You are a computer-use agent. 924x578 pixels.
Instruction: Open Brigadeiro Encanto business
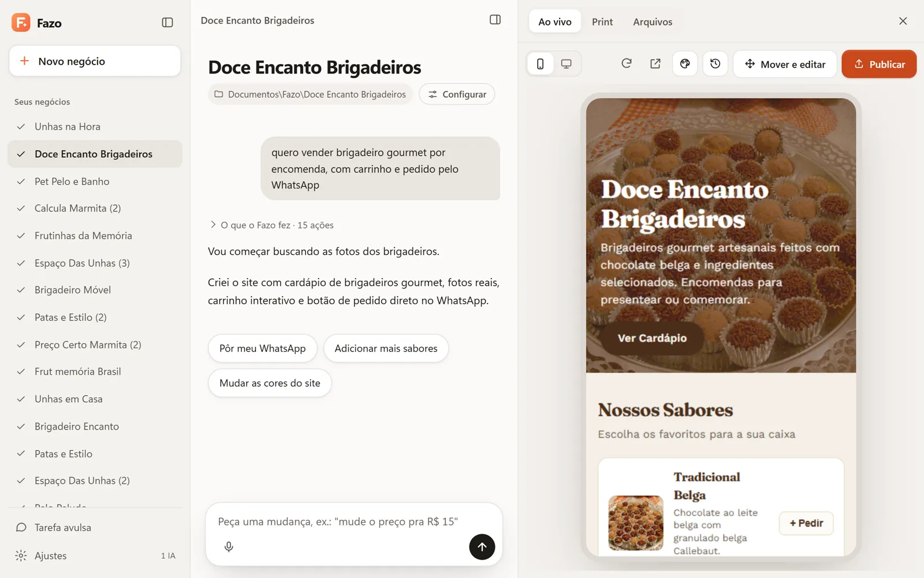(95, 427)
